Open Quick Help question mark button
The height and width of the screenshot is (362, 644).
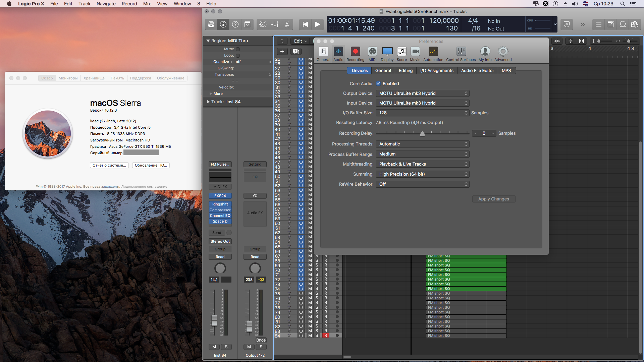coord(235,24)
